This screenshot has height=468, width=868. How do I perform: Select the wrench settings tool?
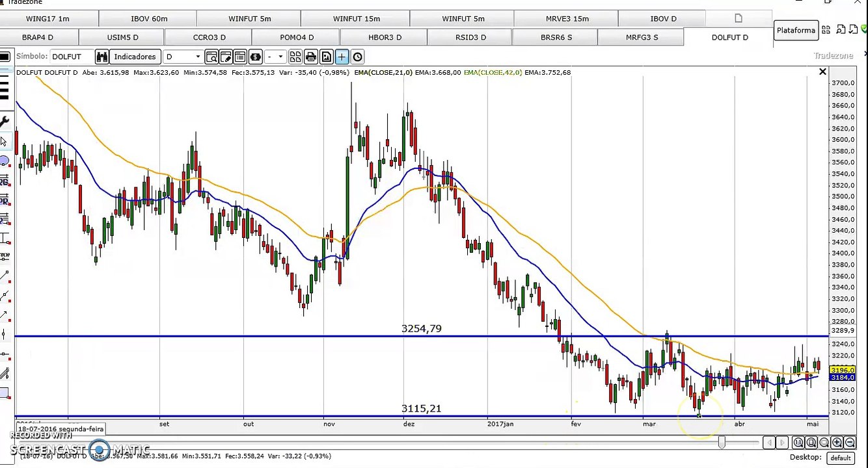pos(5,122)
